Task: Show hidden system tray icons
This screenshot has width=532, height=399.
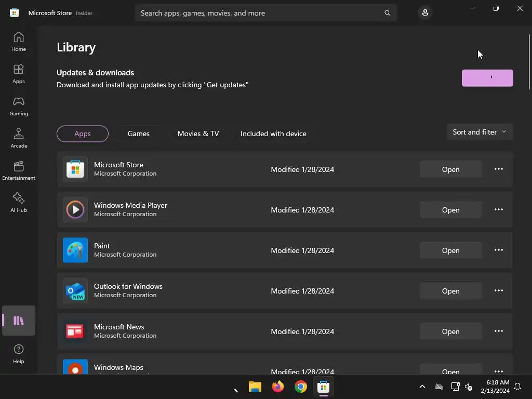Action: [422, 387]
